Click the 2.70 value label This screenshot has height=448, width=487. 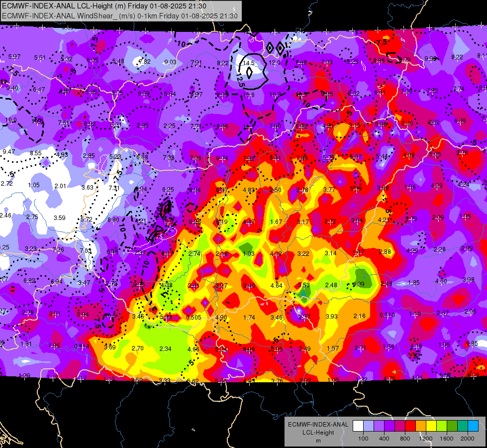pyautogui.click(x=138, y=348)
